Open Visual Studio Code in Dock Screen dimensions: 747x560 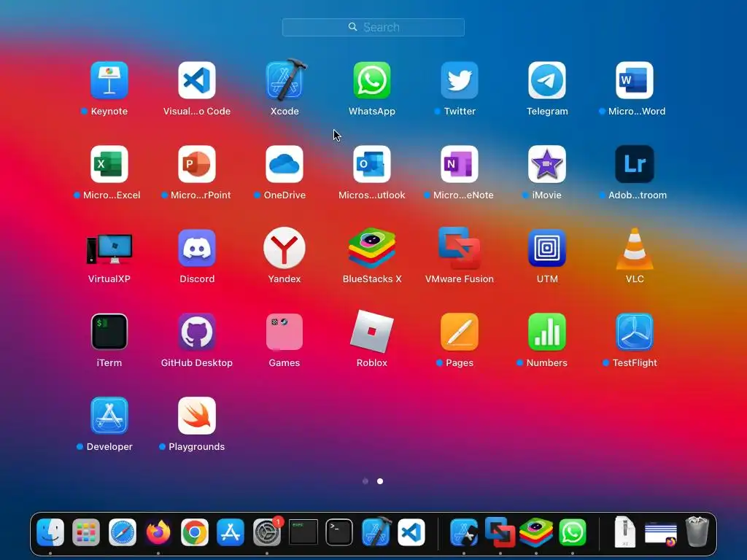411,532
